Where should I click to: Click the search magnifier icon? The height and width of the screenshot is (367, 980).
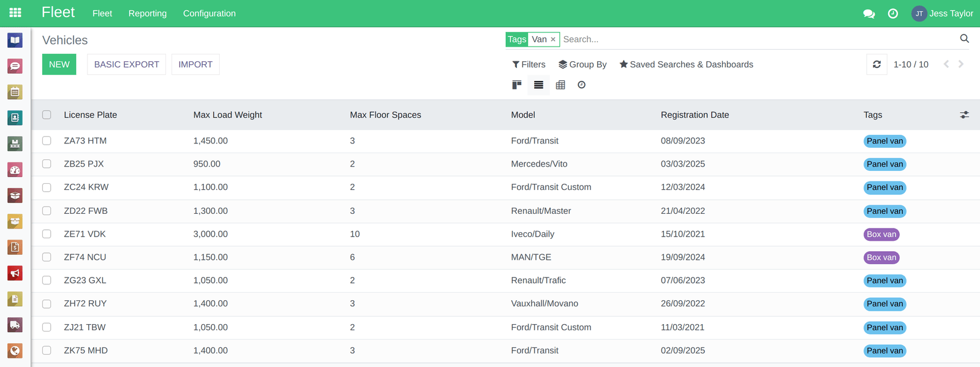click(965, 39)
